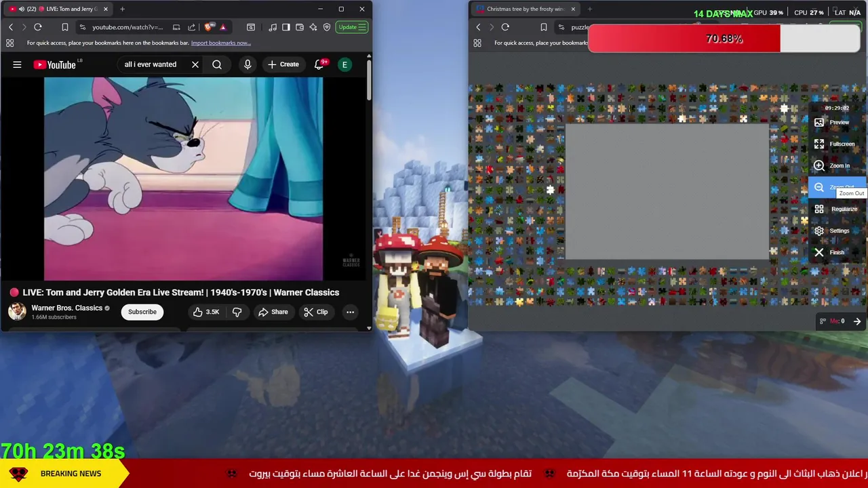Click the youtube.com address bar
Screen dimensions: 868x488
point(127,27)
